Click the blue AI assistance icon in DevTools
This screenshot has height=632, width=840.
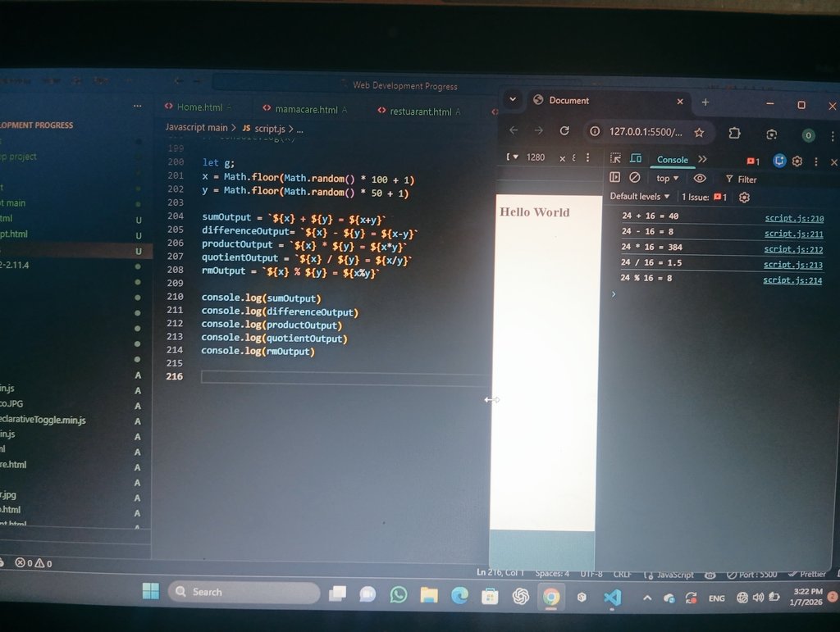click(x=779, y=161)
